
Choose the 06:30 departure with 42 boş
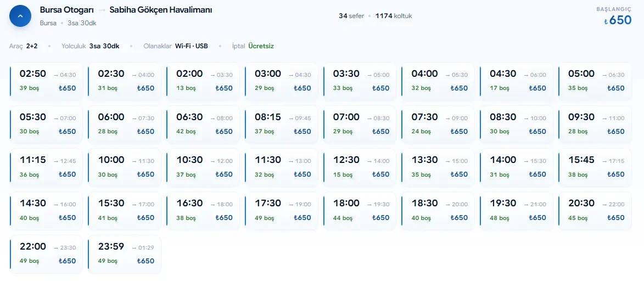203,125
